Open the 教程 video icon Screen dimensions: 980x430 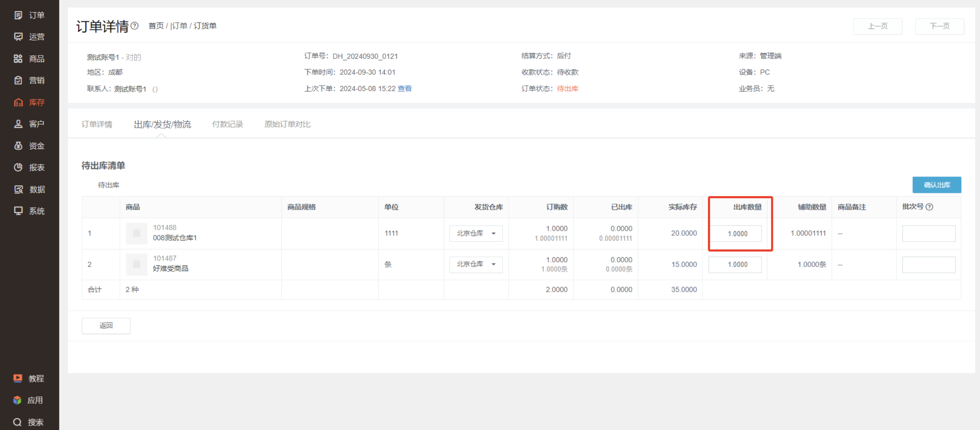(18, 378)
